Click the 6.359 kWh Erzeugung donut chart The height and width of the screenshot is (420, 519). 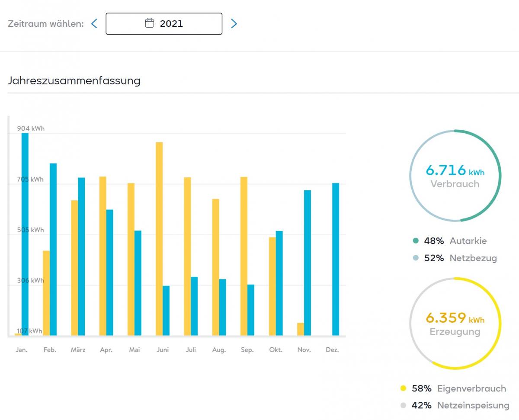455,323
